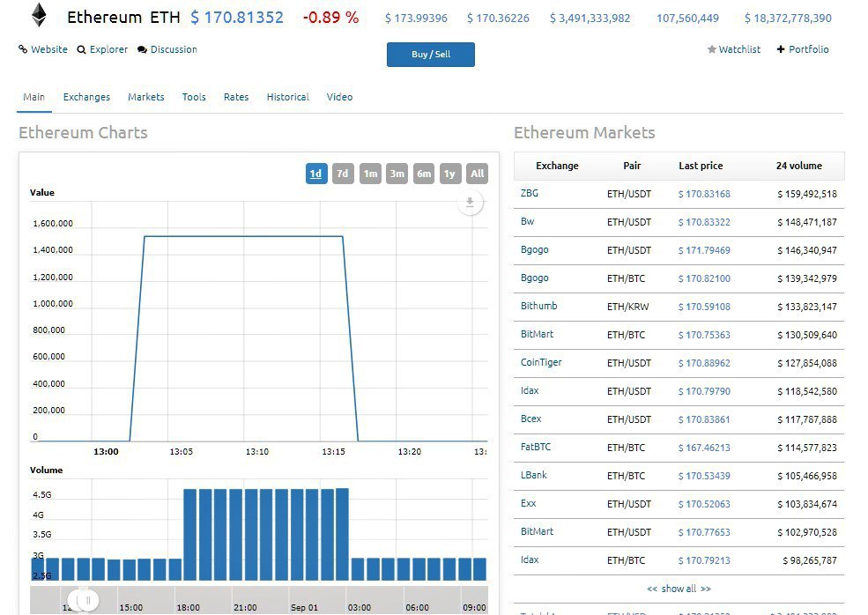Open the Explorer link
The width and height of the screenshot is (868, 615).
click(102, 49)
